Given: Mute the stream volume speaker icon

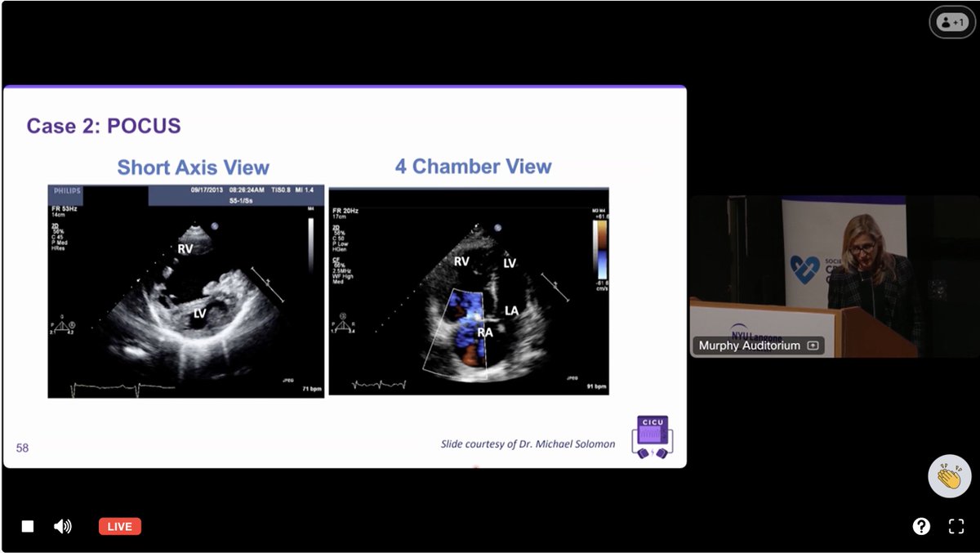Looking at the screenshot, I should pyautogui.click(x=63, y=527).
